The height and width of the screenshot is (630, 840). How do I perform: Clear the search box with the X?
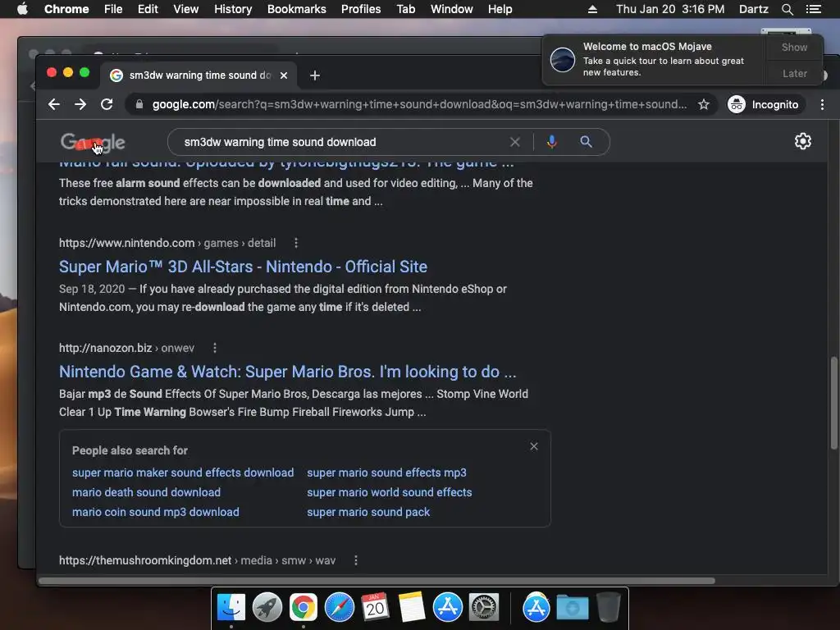[515, 142]
